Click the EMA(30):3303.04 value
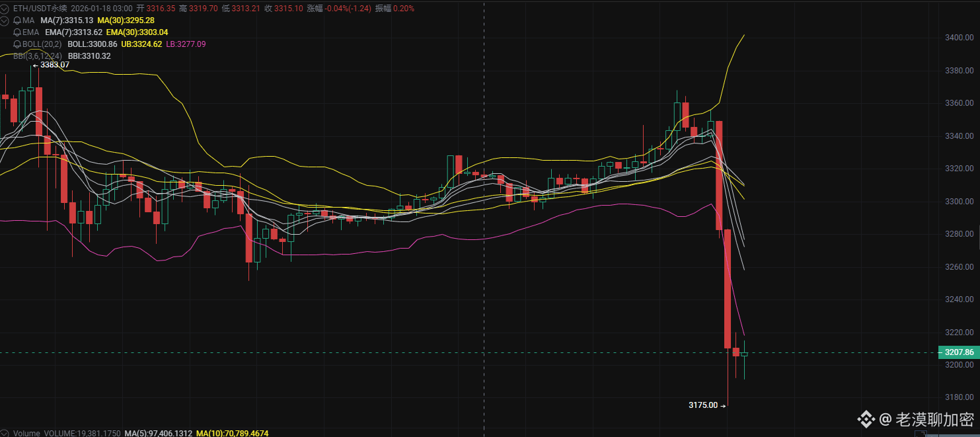The width and height of the screenshot is (980, 437). [137, 32]
